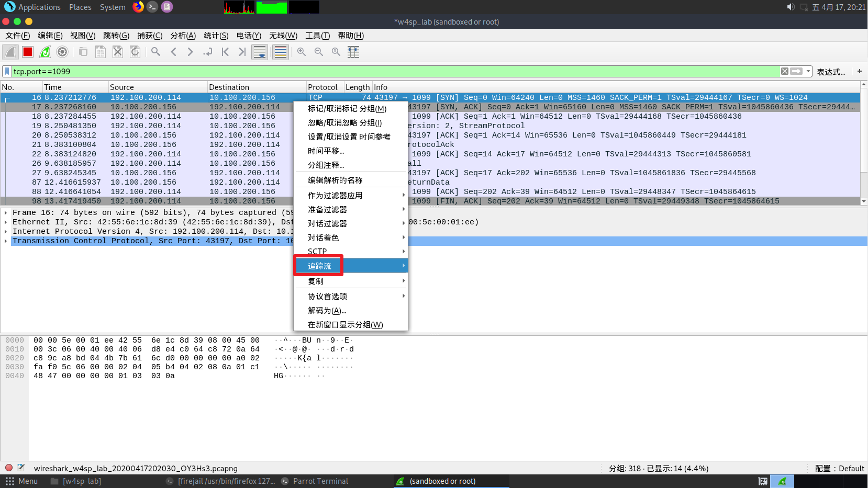Reload the capture file icon
This screenshot has height=488, width=868.
point(135,52)
